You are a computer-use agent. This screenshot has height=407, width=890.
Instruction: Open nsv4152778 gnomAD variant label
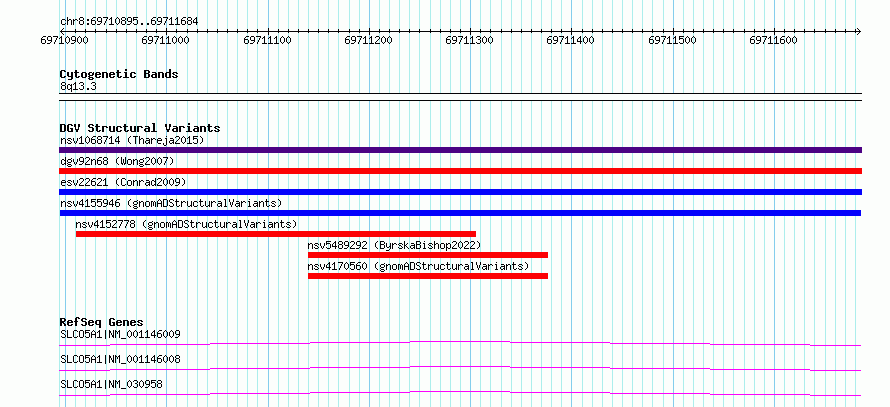pos(186,224)
